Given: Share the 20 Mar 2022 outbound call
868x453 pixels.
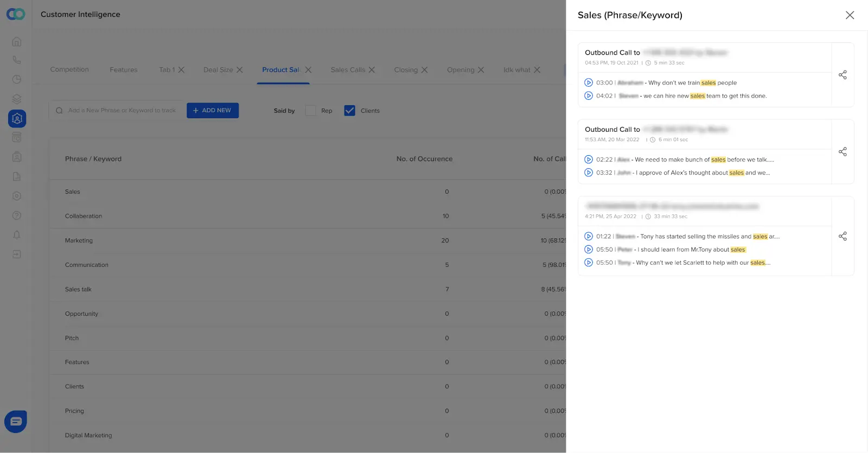Looking at the screenshot, I should point(843,152).
